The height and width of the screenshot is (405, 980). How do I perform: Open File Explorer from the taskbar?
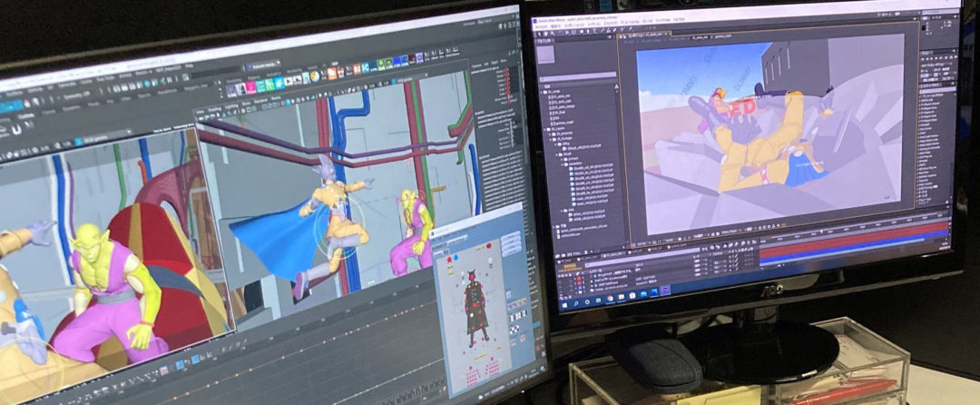pyautogui.click(x=622, y=297)
